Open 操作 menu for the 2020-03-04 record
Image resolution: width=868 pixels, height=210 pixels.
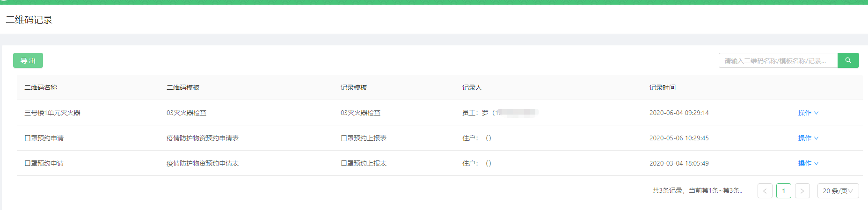pyautogui.click(x=808, y=163)
